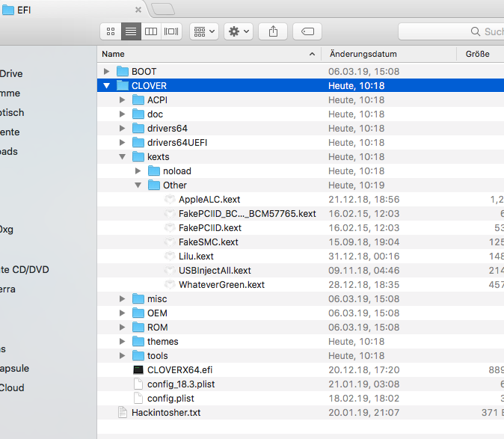The height and width of the screenshot is (439, 504).
Task: Select the tools folder name
Action: pos(158,356)
